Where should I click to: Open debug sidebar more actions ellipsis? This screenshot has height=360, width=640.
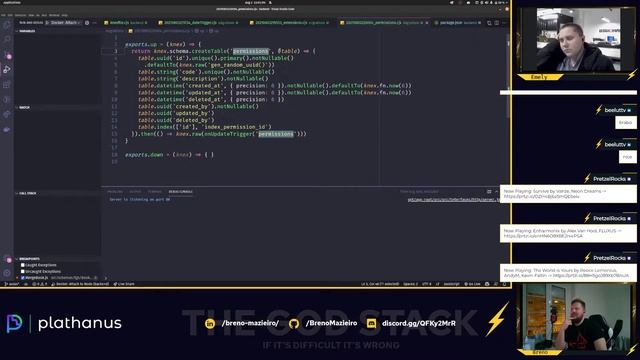(95, 23)
